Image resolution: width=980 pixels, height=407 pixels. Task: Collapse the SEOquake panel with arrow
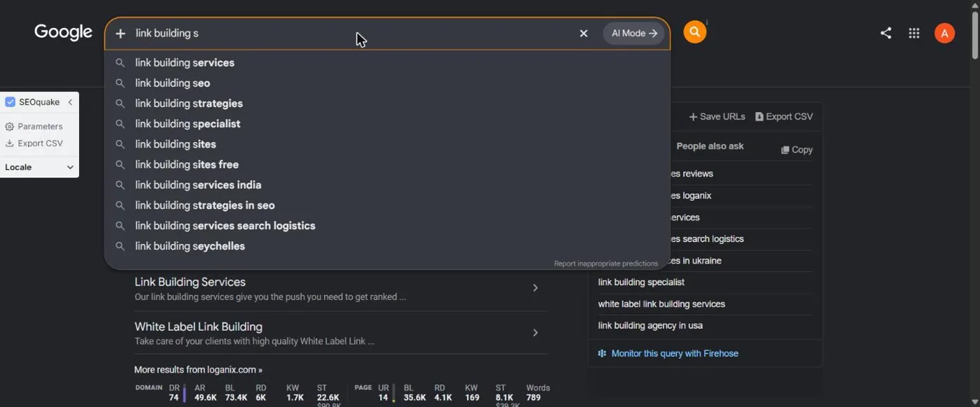point(70,102)
